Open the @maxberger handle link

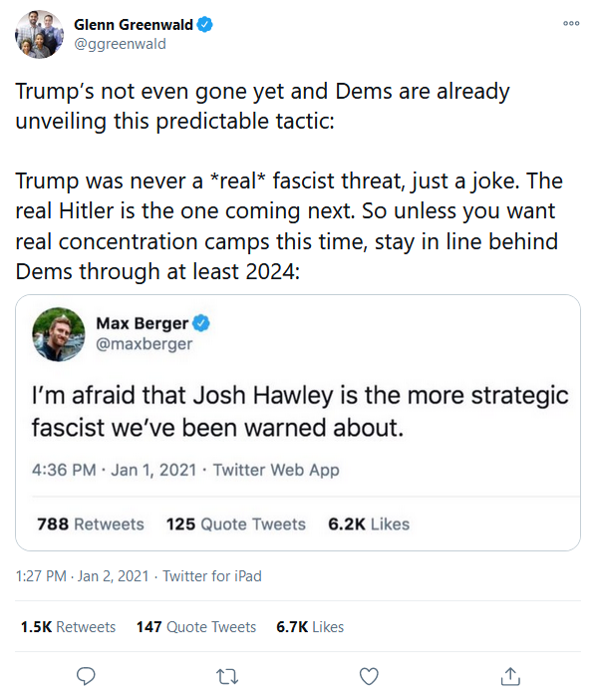[145, 344]
